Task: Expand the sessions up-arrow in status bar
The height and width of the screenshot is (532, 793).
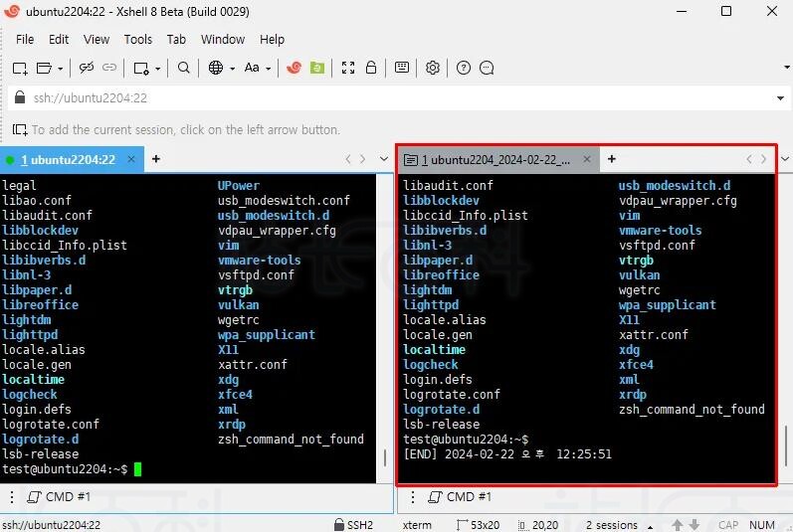Action: coord(651,527)
